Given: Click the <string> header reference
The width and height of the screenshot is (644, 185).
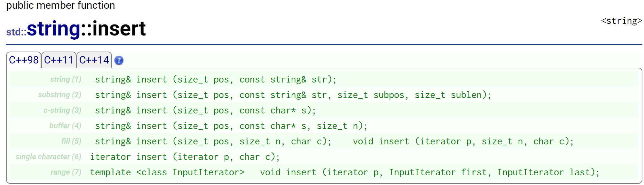Looking at the screenshot, I should (x=621, y=21).
